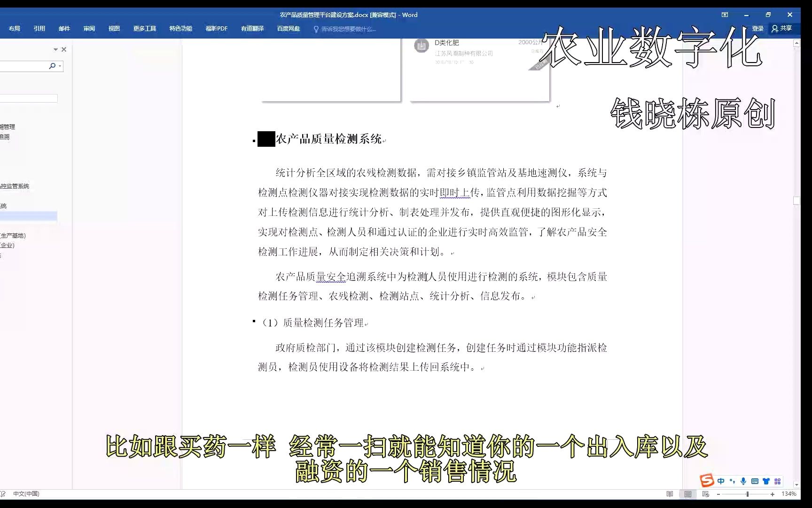Select the 企业 heading in navigation pane

7,246
